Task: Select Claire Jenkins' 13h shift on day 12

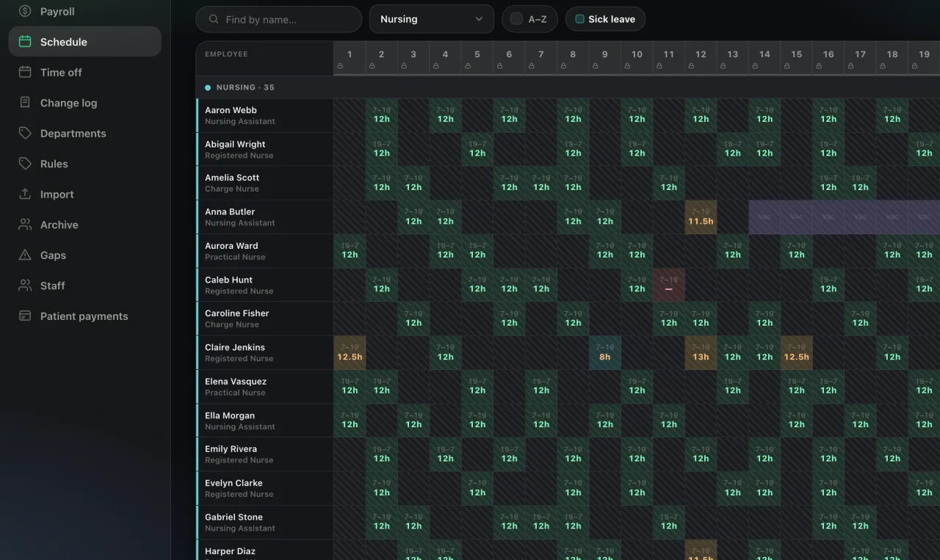Action: click(x=701, y=352)
